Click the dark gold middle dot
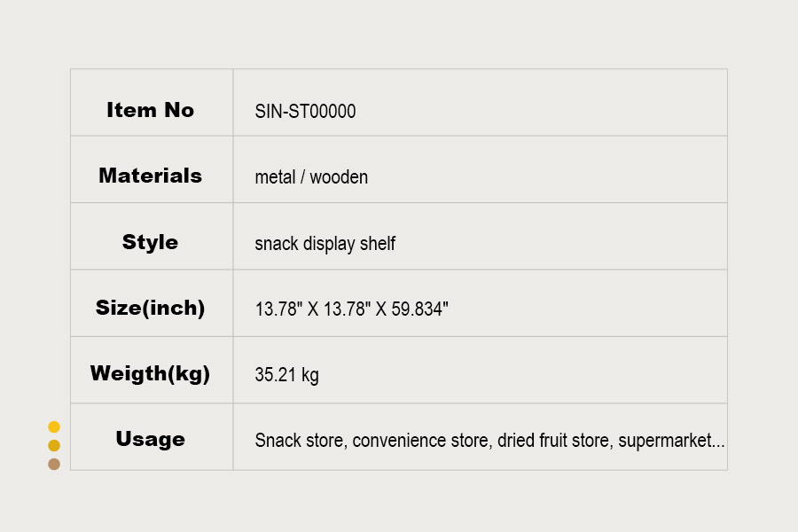The width and height of the screenshot is (798, 532). (54, 445)
